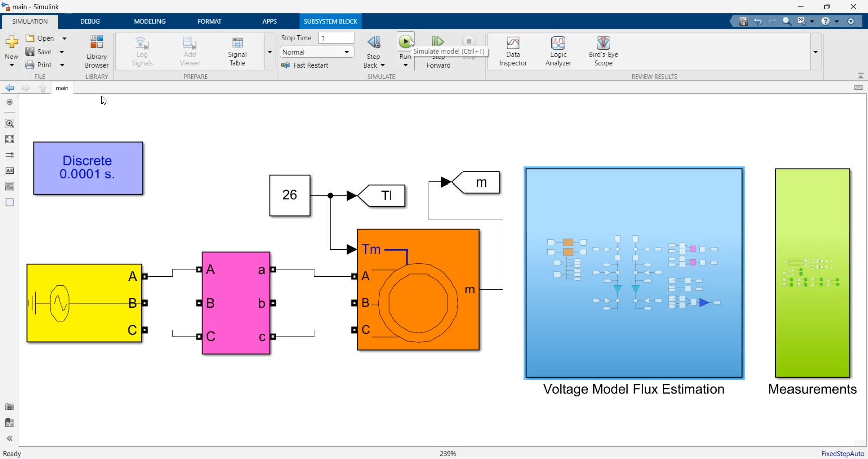
Task: Expand the Review Results gallery dropdown
Action: [x=815, y=52]
